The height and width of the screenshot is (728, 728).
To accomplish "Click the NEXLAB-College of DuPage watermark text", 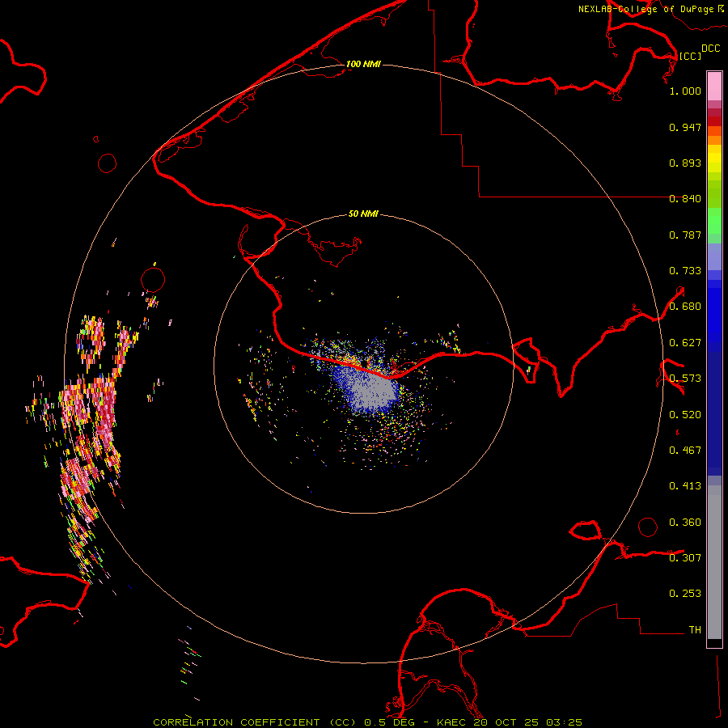I will 650,9.
